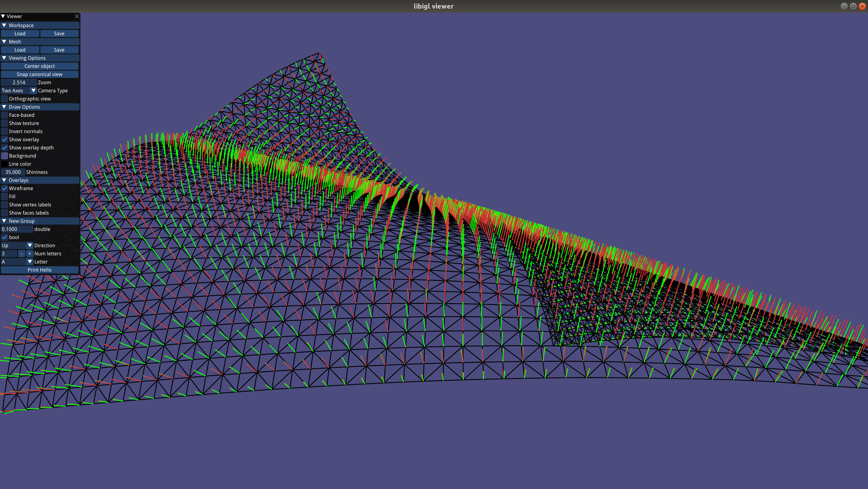The height and width of the screenshot is (489, 868).
Task: Enable Show overlay depth option
Action: point(5,147)
